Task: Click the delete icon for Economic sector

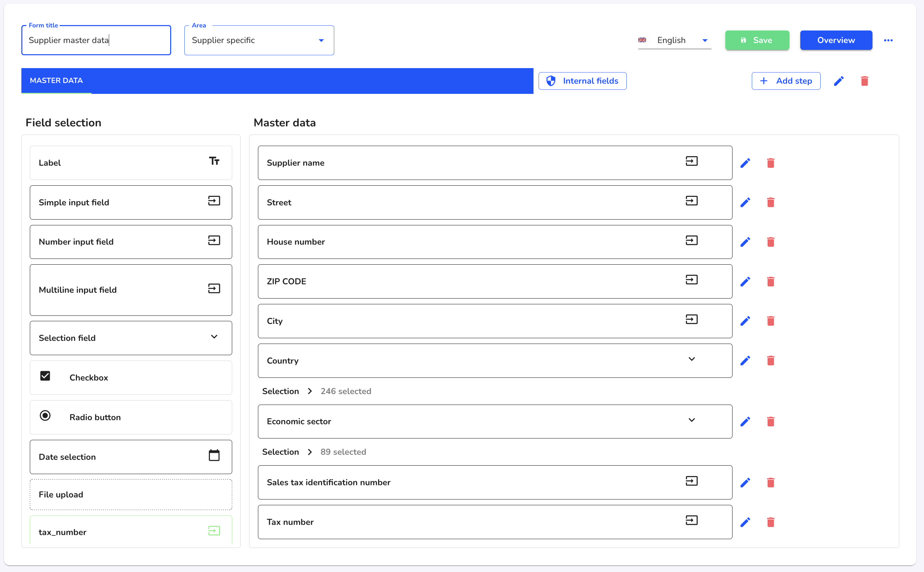Action: [x=770, y=422]
